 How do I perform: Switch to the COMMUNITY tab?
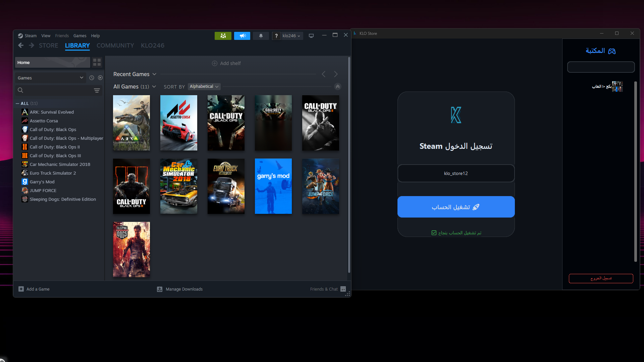point(115,46)
